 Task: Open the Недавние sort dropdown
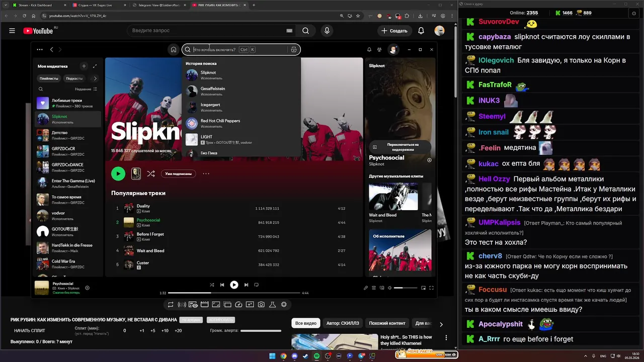(x=86, y=89)
